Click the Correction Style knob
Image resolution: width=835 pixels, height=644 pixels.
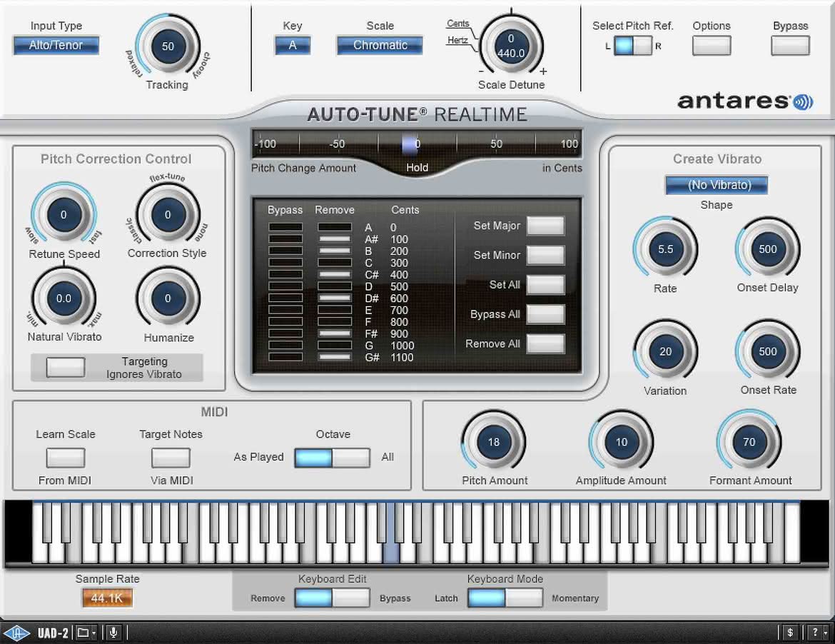(168, 215)
